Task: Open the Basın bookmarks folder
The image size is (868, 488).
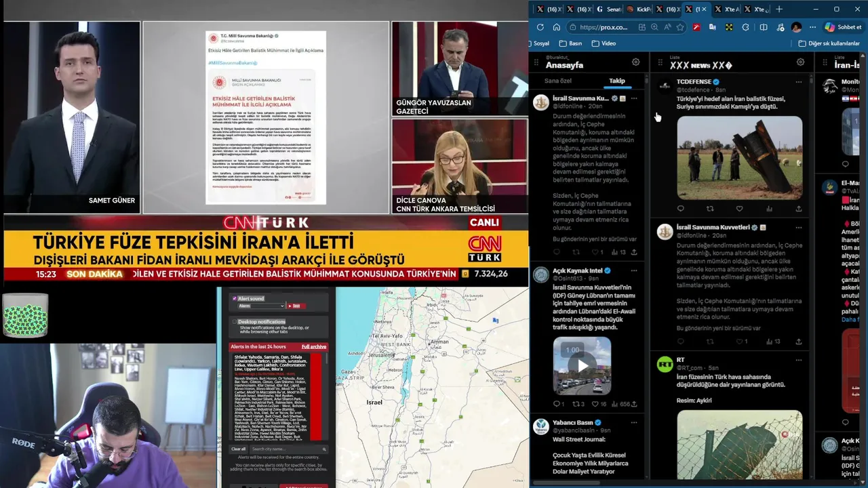Action: (x=570, y=43)
